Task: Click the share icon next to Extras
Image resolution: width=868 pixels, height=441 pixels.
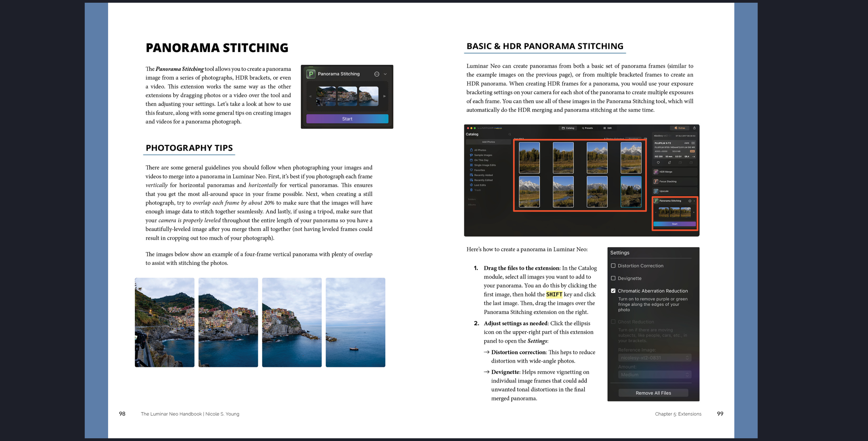Action: [x=694, y=128]
